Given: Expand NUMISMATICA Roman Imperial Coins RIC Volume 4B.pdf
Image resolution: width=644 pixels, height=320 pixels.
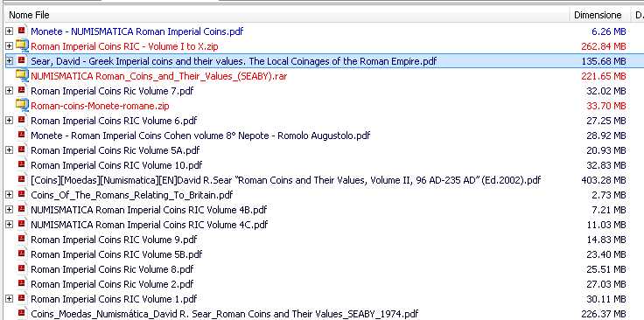Looking at the screenshot, I should [10, 210].
